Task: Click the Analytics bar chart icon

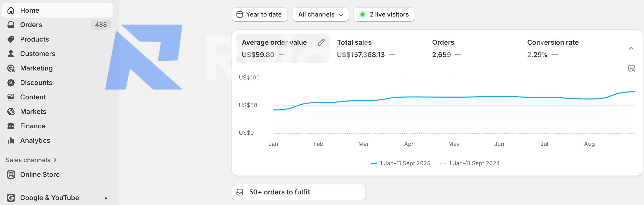Action: click(x=11, y=140)
